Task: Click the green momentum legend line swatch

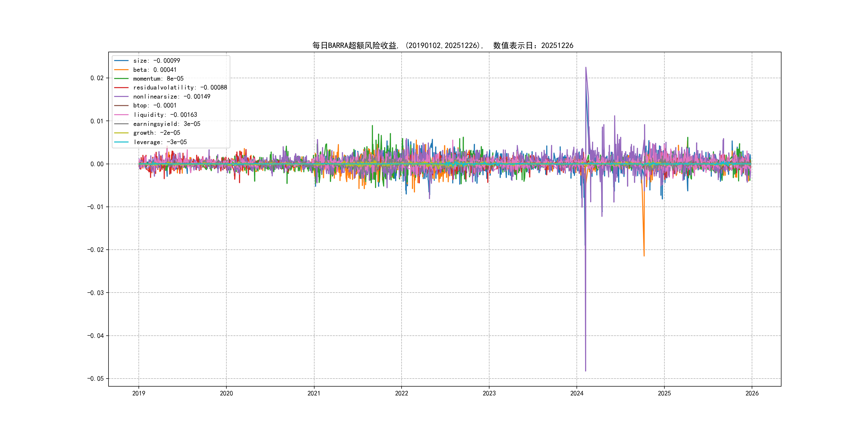Action: (121, 78)
